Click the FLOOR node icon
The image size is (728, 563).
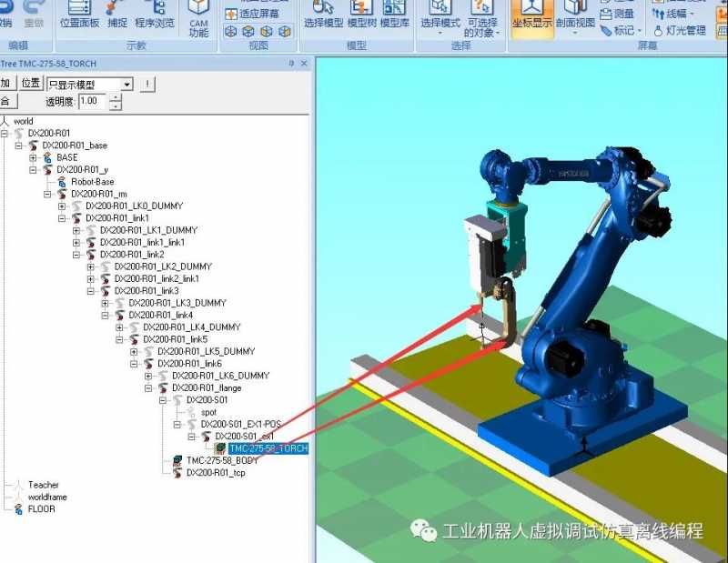coord(18,509)
